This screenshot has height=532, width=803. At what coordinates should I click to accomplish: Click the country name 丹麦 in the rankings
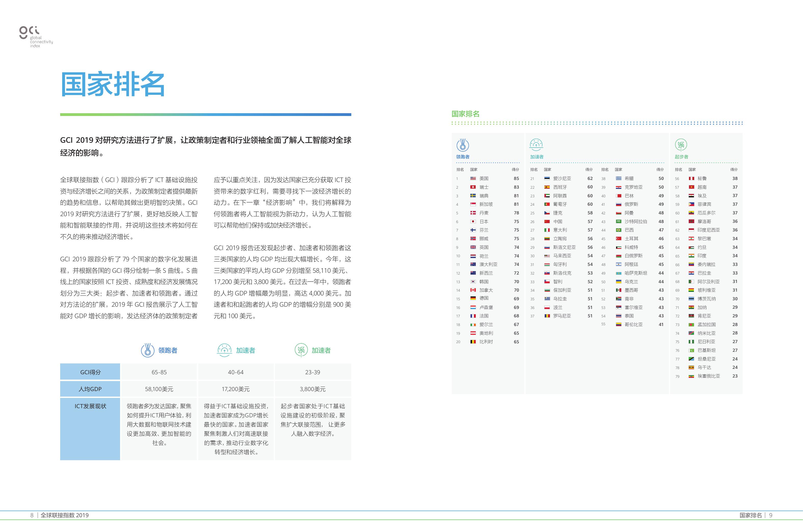click(484, 213)
